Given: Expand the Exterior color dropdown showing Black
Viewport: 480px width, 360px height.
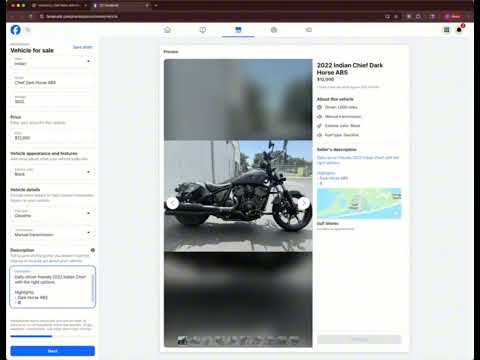Looking at the screenshot, I should tap(52, 172).
